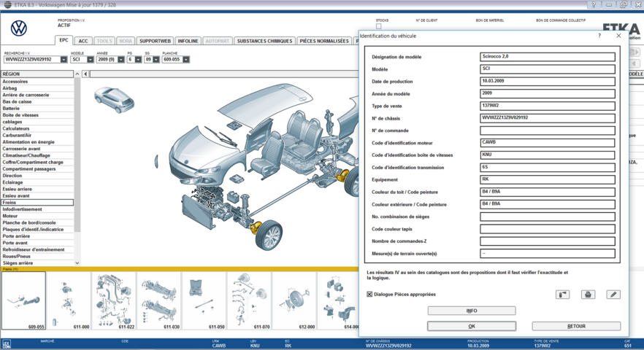Select Carburant/Air region
This screenshot has height=350, width=644.
[37, 135]
